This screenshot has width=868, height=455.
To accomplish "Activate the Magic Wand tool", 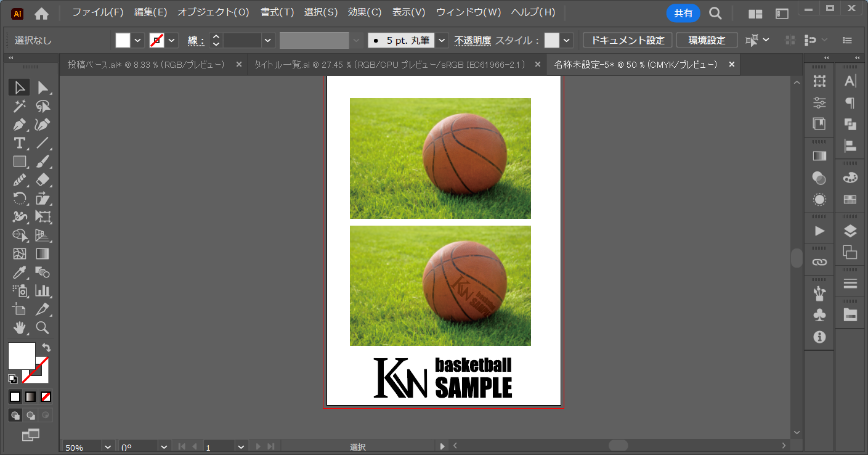I will pos(20,106).
